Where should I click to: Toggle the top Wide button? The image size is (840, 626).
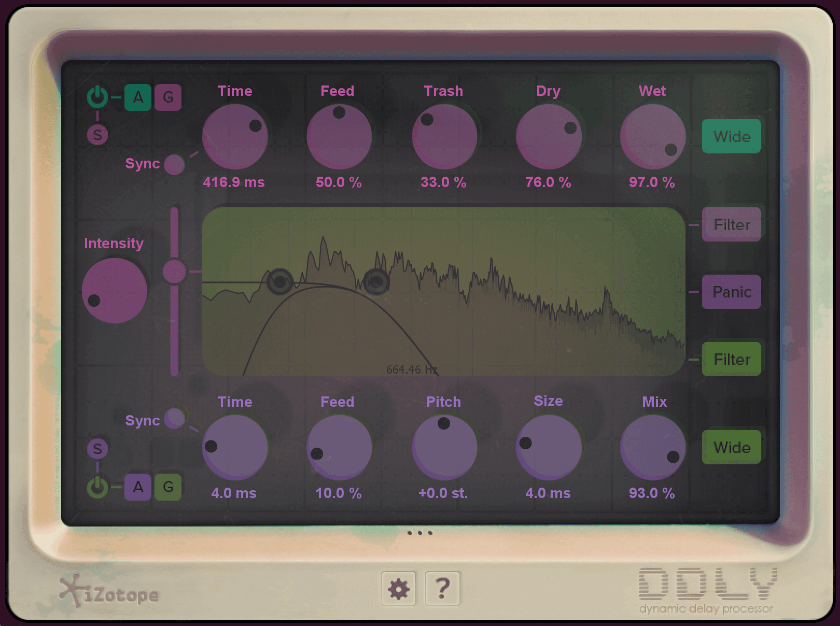tap(732, 136)
